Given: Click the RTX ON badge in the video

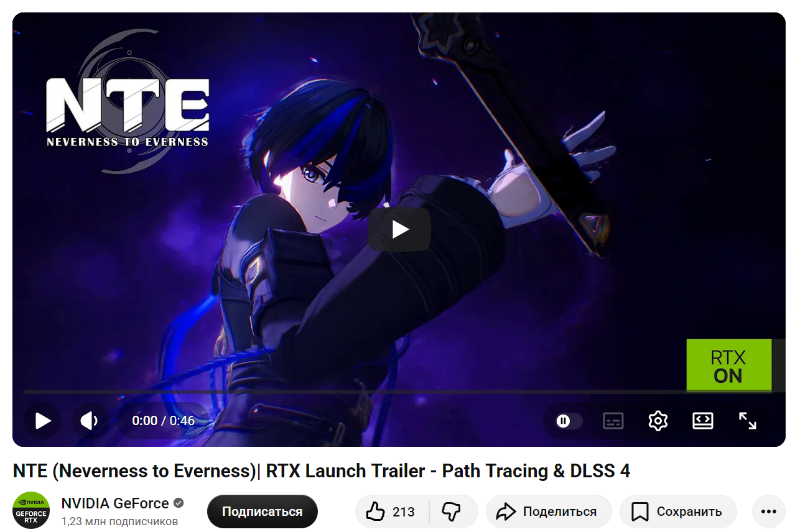Looking at the screenshot, I should click(x=728, y=366).
